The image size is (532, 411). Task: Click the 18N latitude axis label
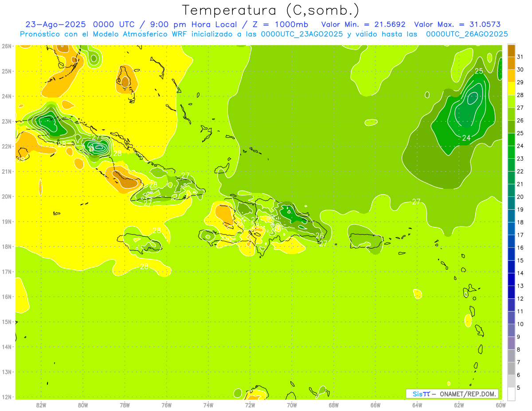[7, 247]
